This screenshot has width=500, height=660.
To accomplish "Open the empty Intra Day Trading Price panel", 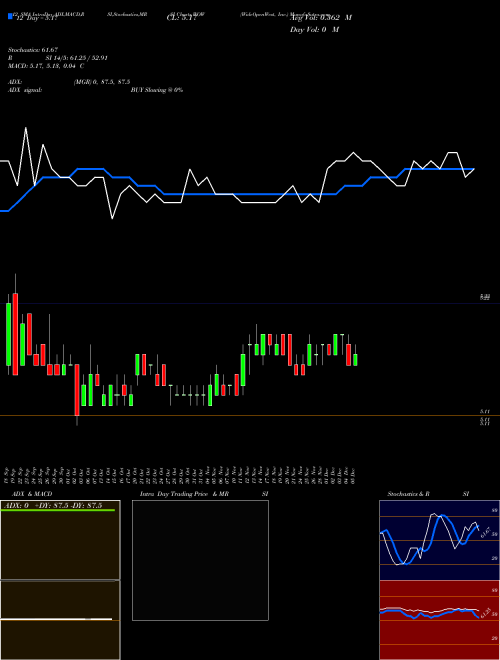I will pos(200,560).
